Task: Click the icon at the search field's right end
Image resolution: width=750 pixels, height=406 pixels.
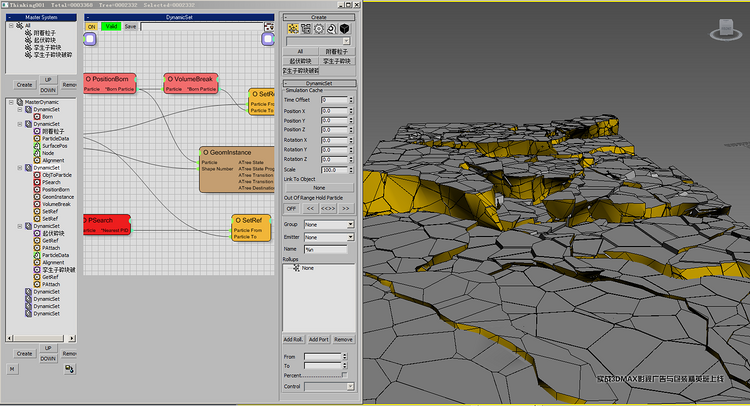Action: point(269,27)
